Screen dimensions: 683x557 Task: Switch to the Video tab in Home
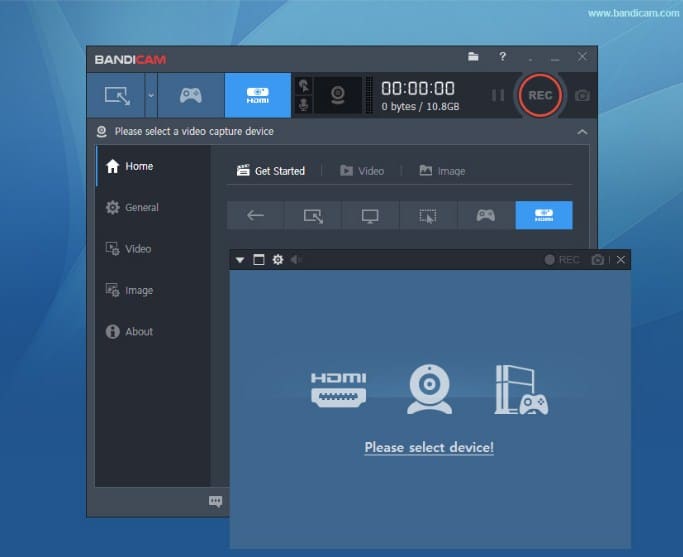click(362, 171)
